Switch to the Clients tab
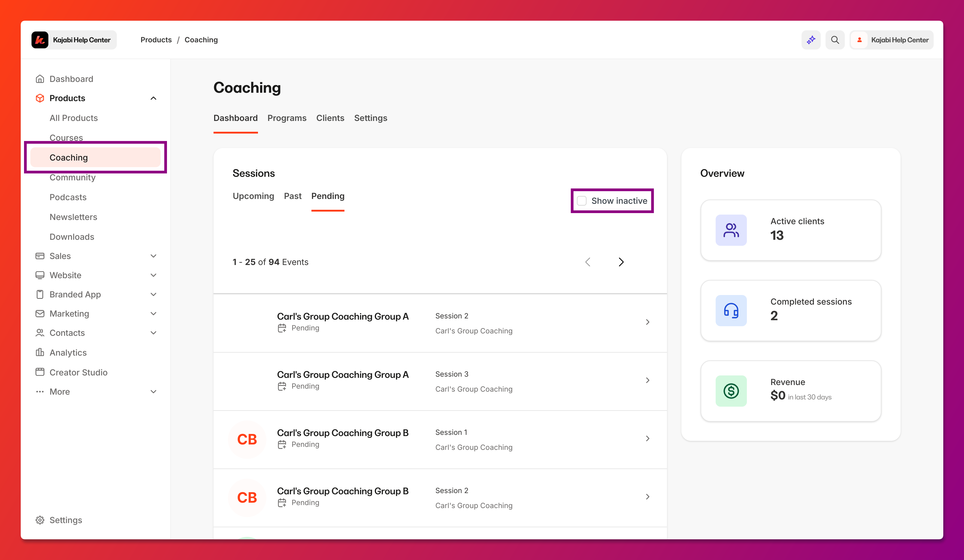The width and height of the screenshot is (964, 560). (330, 118)
